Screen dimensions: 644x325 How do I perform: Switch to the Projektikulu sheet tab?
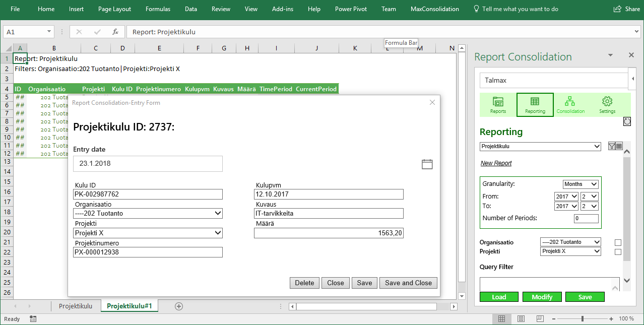(x=75, y=306)
